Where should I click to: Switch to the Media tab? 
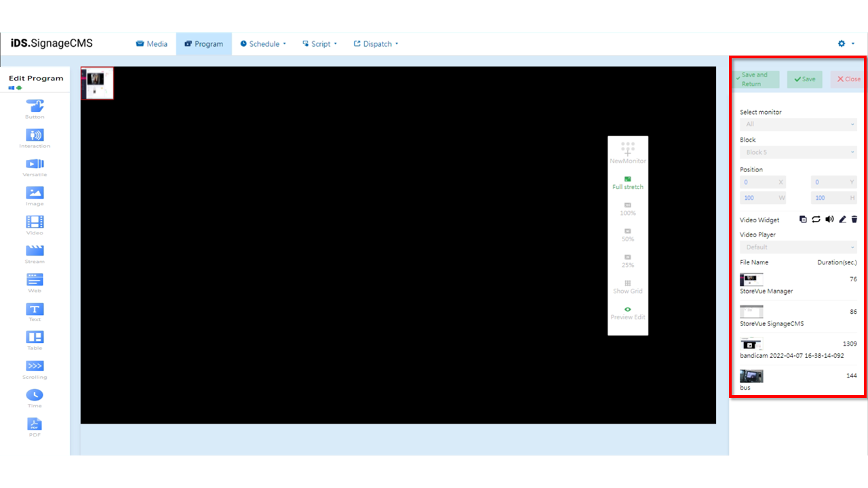pyautogui.click(x=152, y=43)
